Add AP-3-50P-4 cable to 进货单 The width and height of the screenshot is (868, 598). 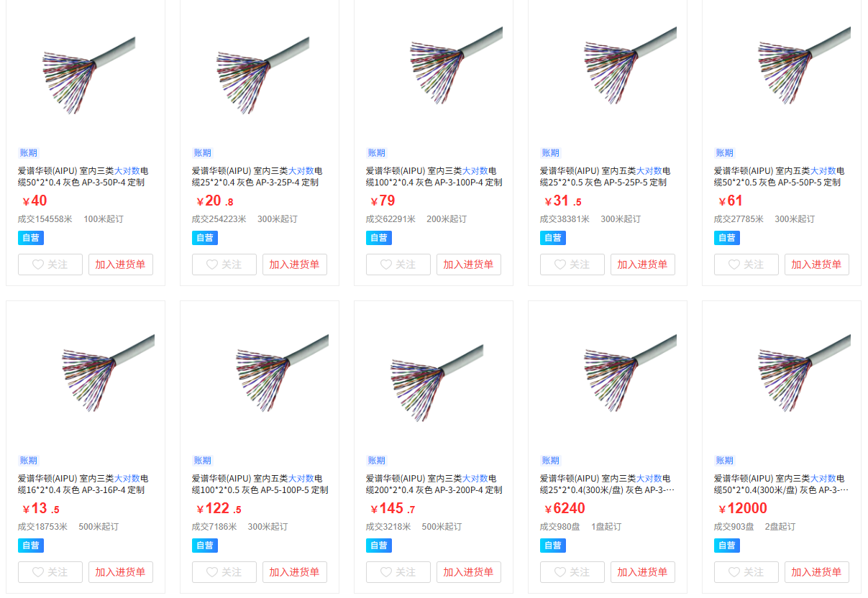(121, 264)
